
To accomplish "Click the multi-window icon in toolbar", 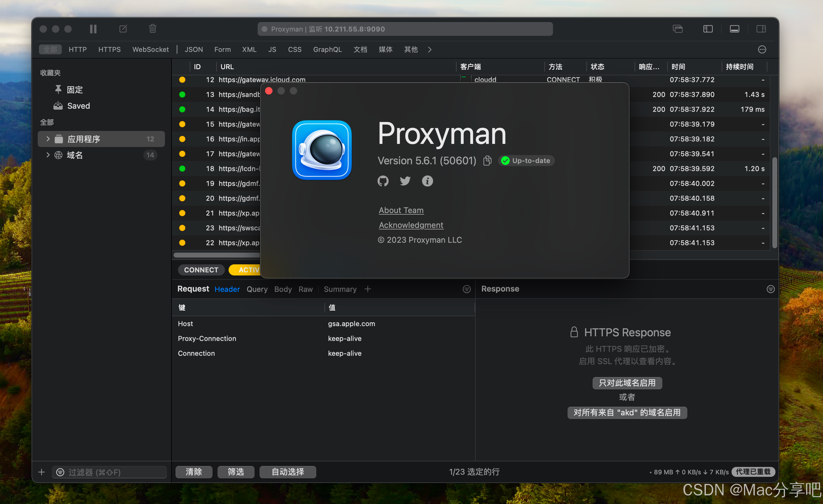I will 678,29.
